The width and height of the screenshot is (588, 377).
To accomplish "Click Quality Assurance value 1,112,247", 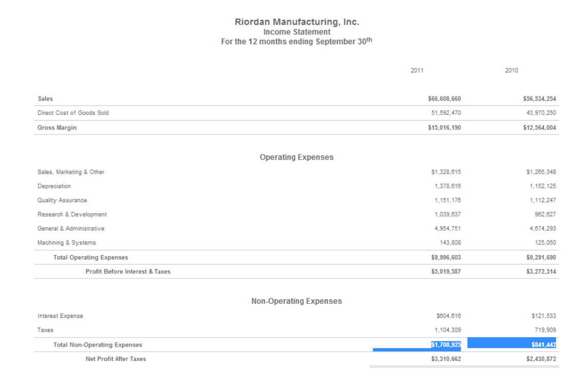I will [543, 200].
